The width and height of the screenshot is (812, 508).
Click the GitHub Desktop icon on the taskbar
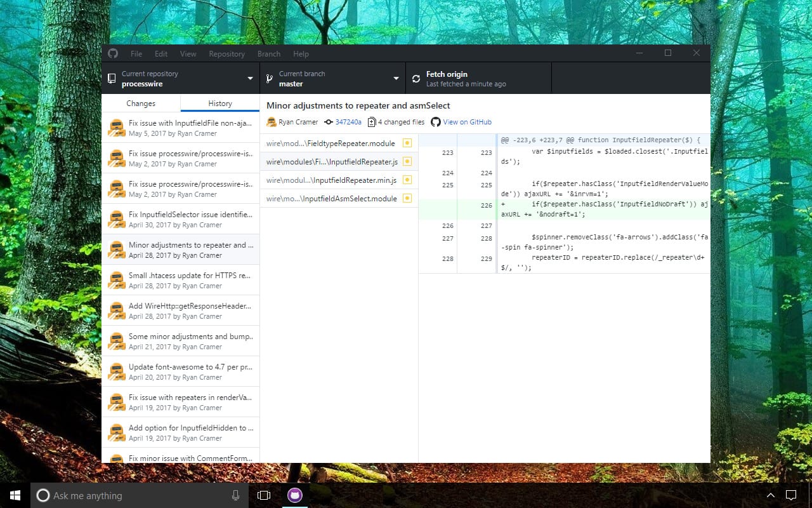click(x=294, y=495)
